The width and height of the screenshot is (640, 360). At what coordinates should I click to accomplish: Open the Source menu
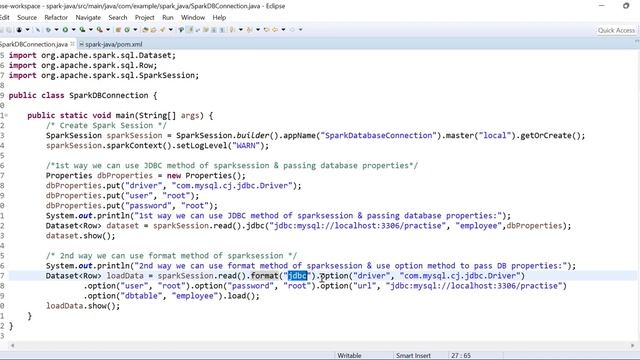click(x=27, y=18)
